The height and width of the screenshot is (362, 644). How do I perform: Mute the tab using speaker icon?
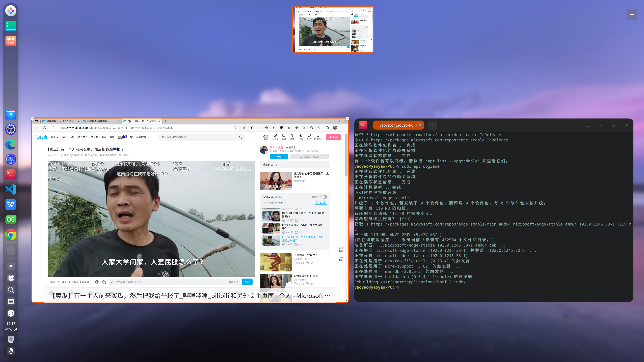click(x=129, y=121)
